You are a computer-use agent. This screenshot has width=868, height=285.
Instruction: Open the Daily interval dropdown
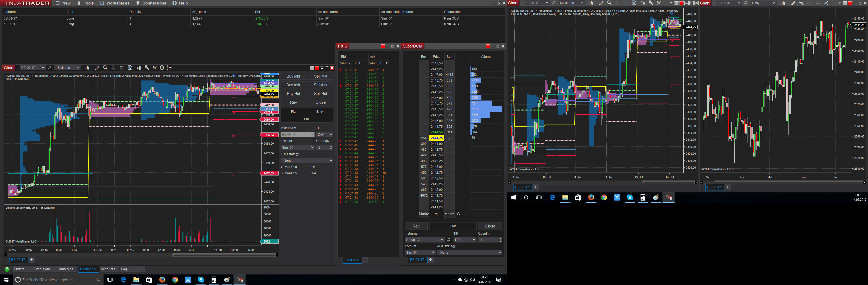[x=763, y=3]
